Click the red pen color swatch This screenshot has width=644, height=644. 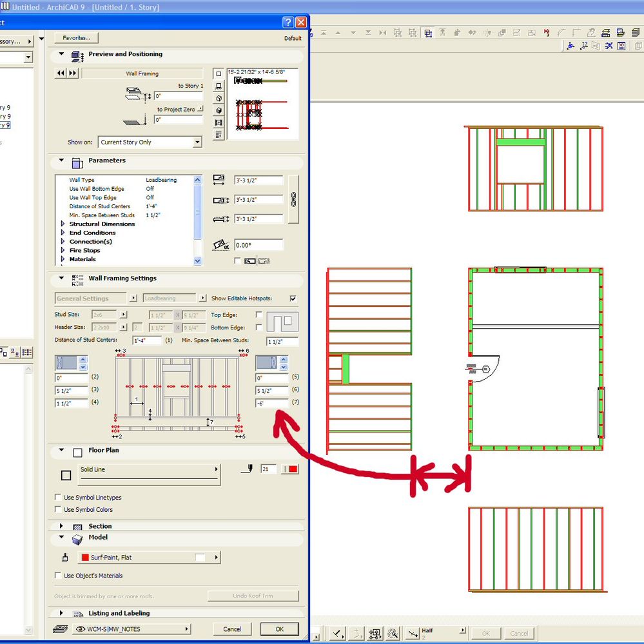tap(293, 469)
